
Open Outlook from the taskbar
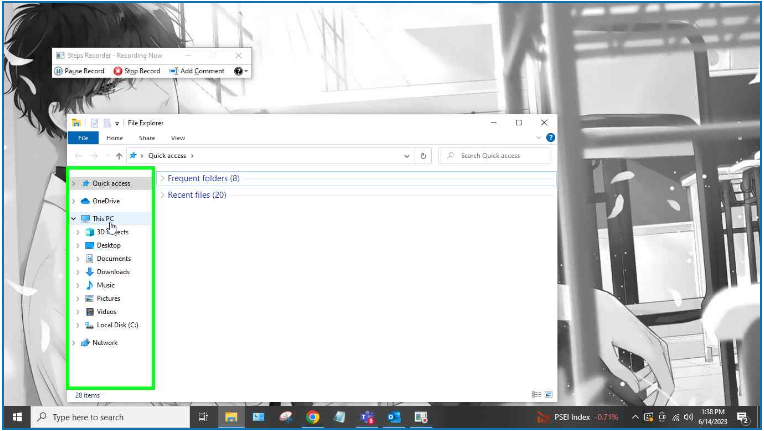(x=394, y=417)
